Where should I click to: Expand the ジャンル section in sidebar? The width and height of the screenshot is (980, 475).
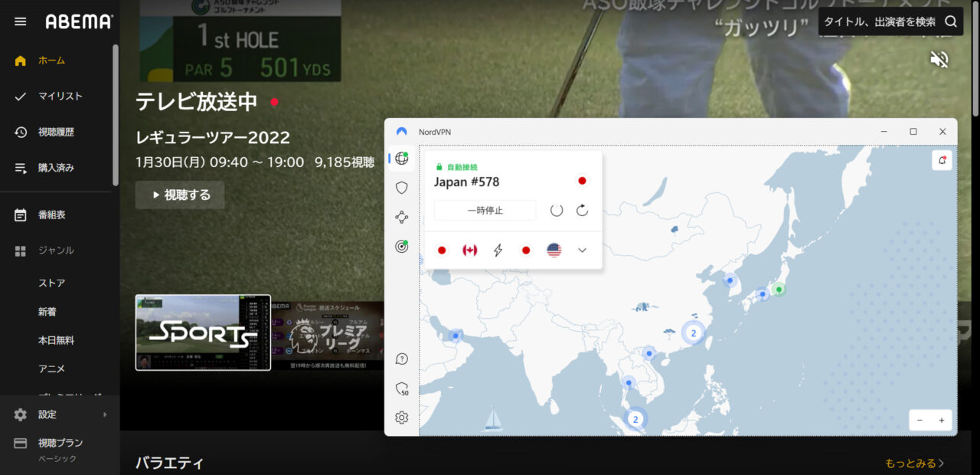click(x=56, y=251)
